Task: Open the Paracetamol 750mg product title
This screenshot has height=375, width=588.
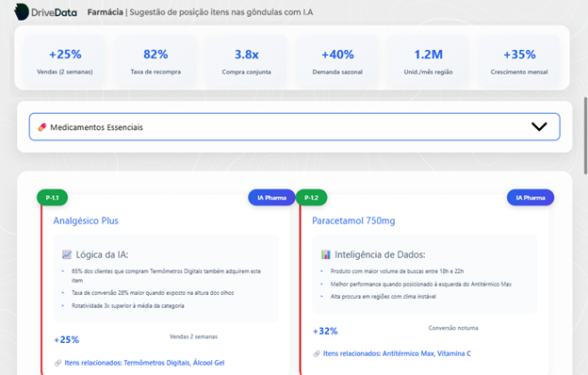Action: (353, 220)
